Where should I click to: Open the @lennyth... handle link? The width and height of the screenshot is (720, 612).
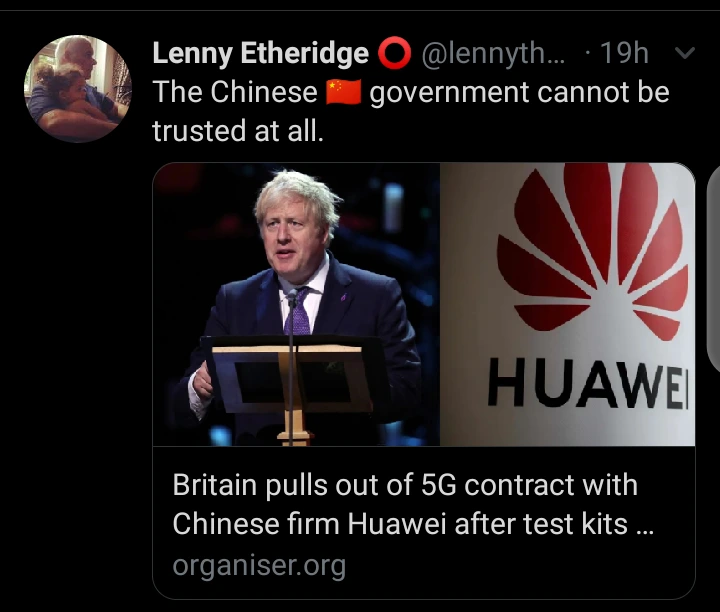[493, 53]
